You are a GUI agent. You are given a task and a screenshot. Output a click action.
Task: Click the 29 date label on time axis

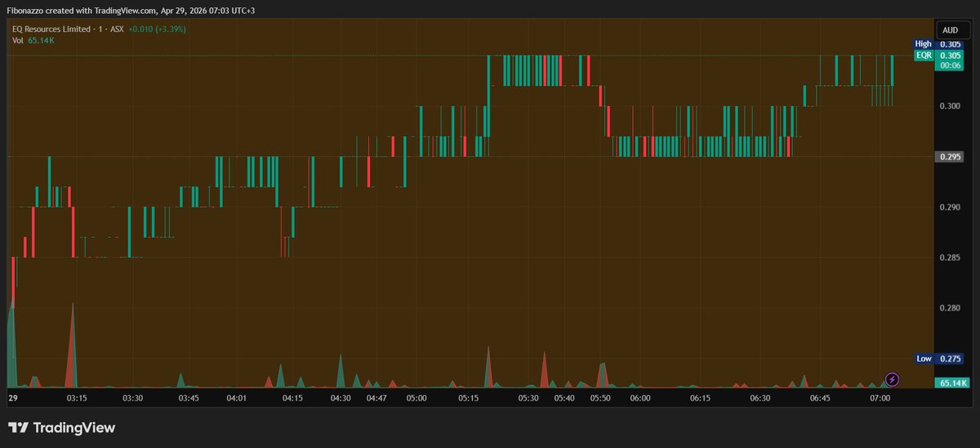tap(13, 398)
